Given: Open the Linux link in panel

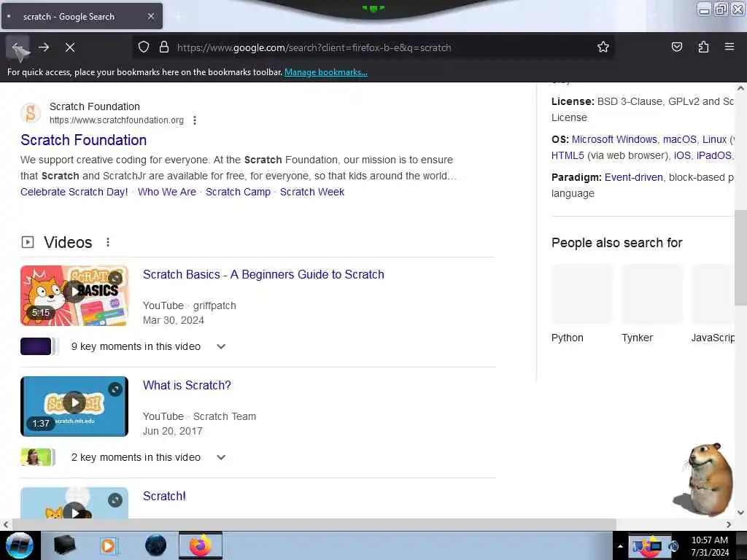Looking at the screenshot, I should (714, 139).
